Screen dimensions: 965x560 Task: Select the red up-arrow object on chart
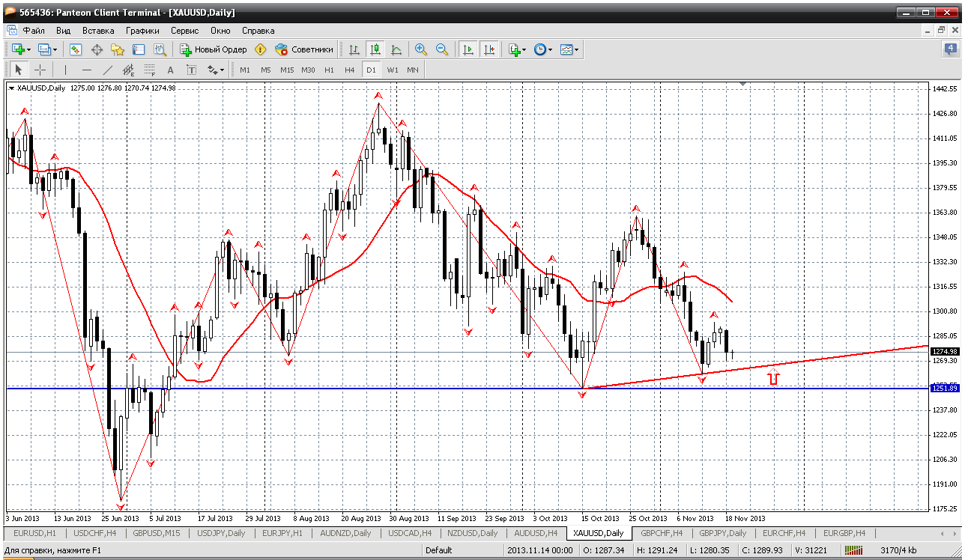tap(773, 378)
